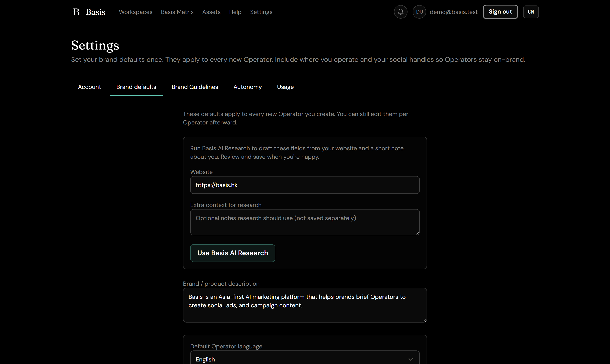Open Settings in the top navigation
Screen dimensions: 610x364
[261, 12]
